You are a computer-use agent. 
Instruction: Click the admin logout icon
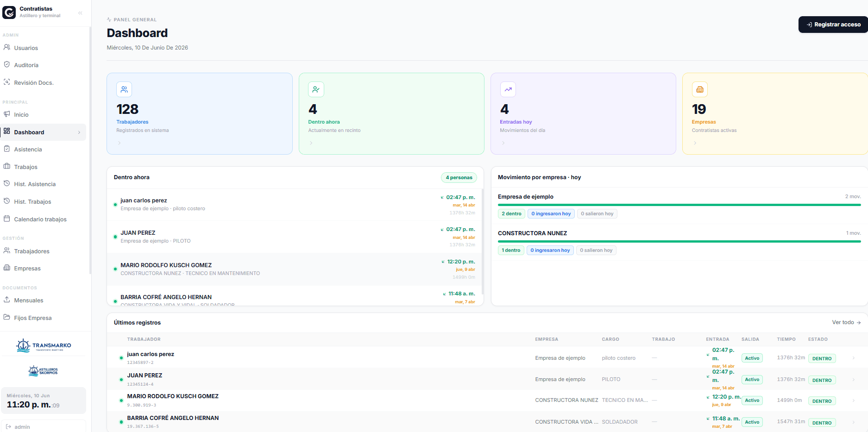[x=8, y=426]
